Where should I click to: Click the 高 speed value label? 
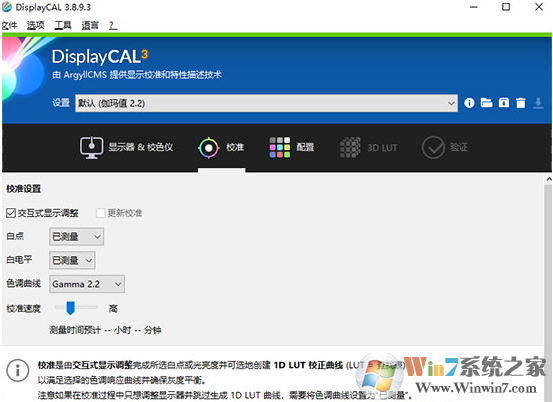[113, 309]
